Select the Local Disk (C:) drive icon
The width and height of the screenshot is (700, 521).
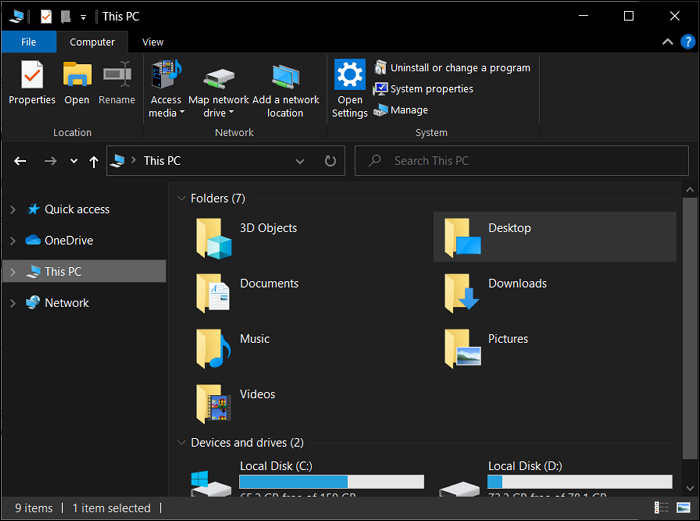(x=211, y=484)
